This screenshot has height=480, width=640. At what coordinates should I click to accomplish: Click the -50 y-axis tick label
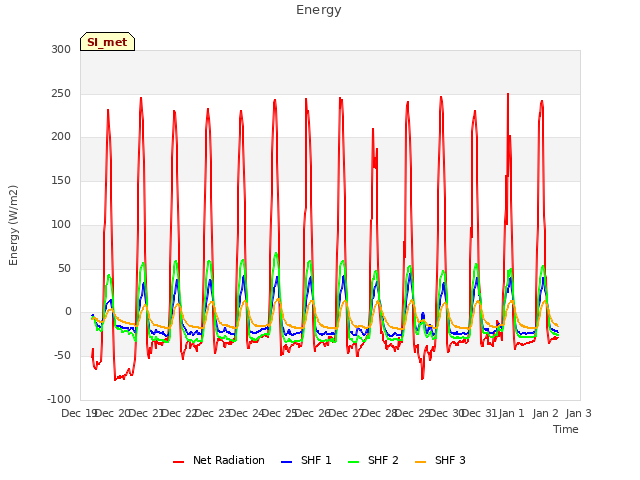tap(62, 356)
